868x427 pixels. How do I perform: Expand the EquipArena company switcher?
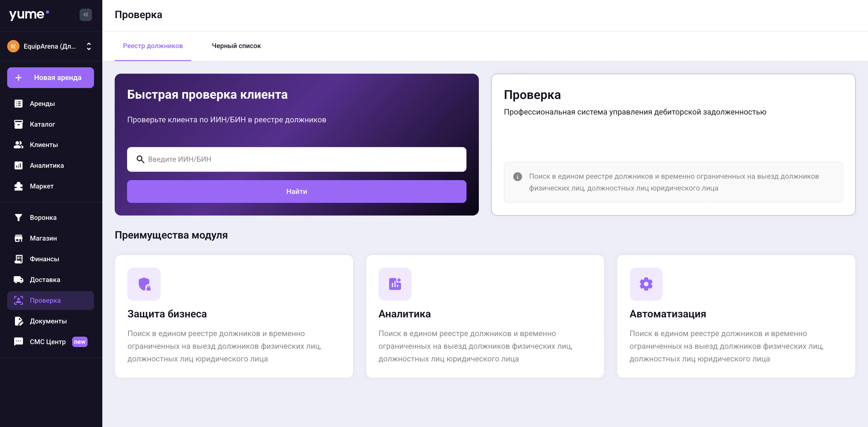[x=89, y=46]
